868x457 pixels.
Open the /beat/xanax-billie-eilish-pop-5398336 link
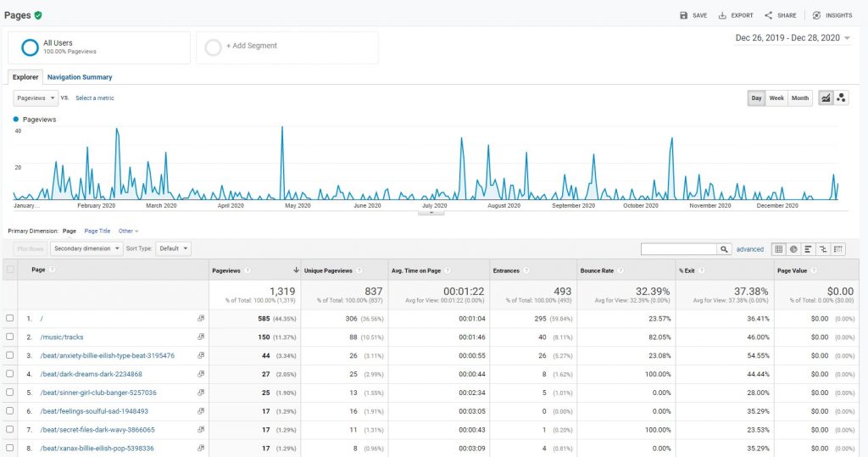pyautogui.click(x=97, y=449)
